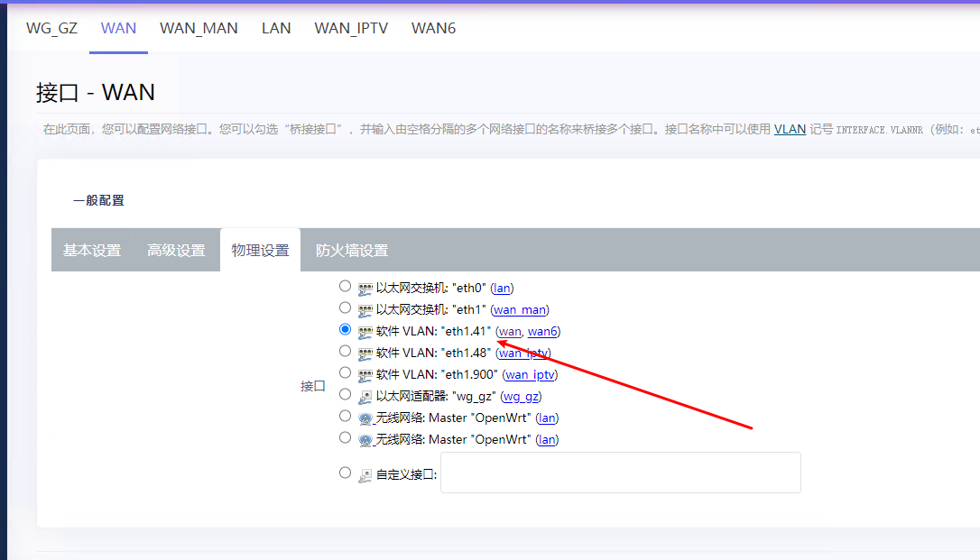Pick the 自定义接口 radio button
The width and height of the screenshot is (980, 560).
pyautogui.click(x=345, y=473)
